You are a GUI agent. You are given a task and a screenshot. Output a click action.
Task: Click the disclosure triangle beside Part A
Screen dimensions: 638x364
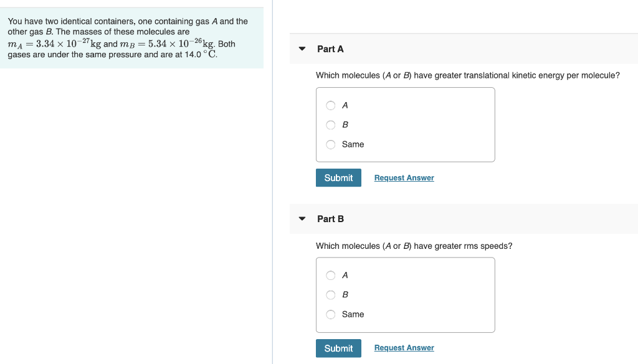[x=302, y=49]
